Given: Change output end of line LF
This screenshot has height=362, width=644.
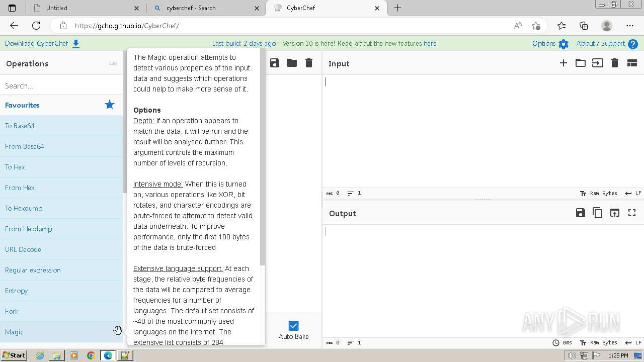Looking at the screenshot, I should pyautogui.click(x=633, y=342).
